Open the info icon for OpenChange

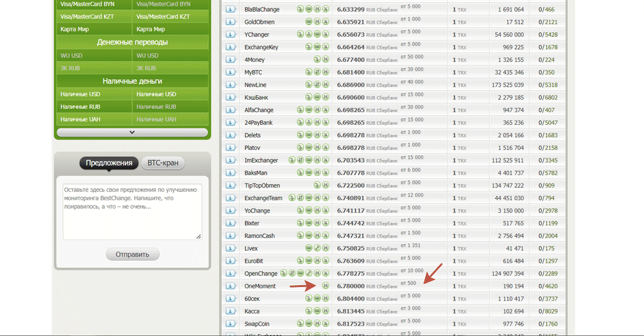tap(231, 274)
